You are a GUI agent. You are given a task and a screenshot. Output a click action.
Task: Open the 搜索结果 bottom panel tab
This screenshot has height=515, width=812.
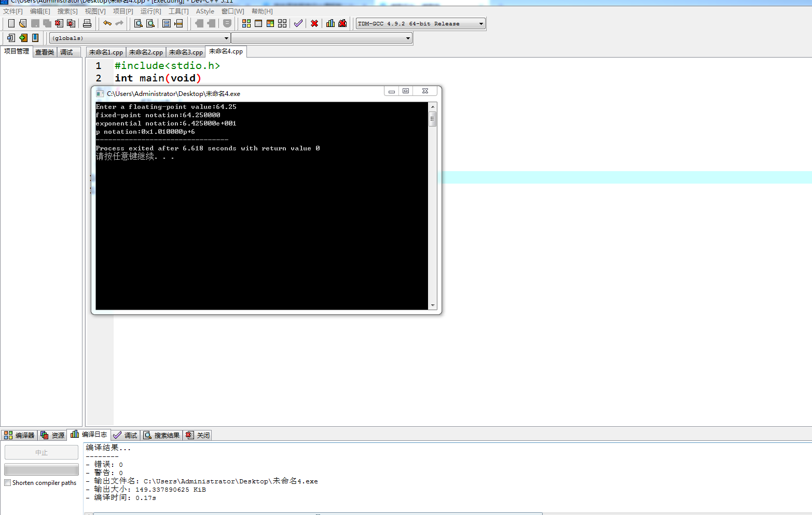coord(161,435)
